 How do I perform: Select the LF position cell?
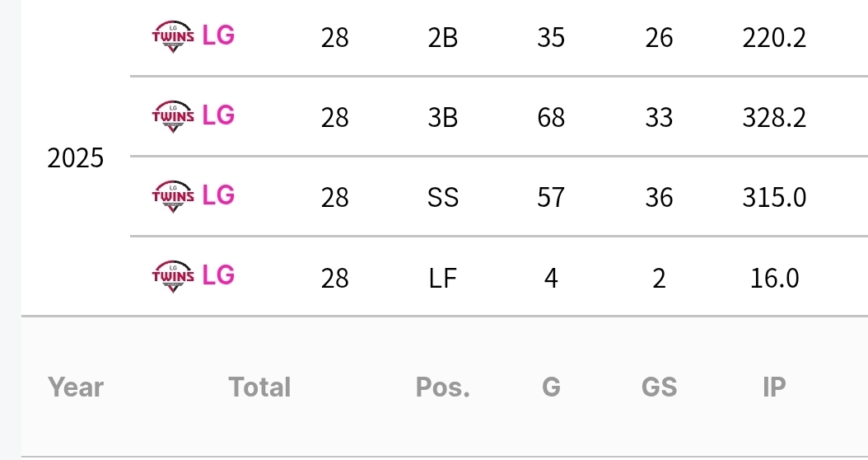tap(443, 278)
